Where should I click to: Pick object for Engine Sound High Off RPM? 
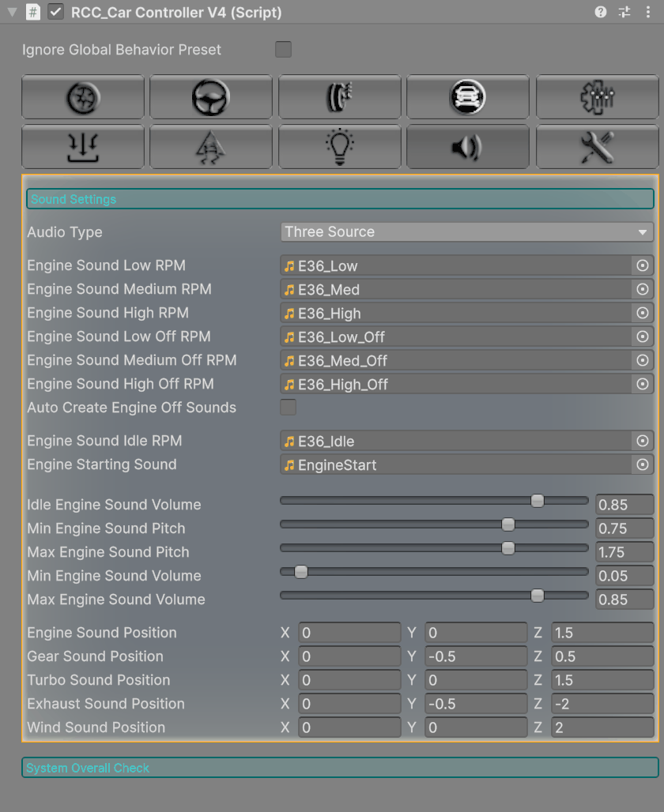(642, 384)
